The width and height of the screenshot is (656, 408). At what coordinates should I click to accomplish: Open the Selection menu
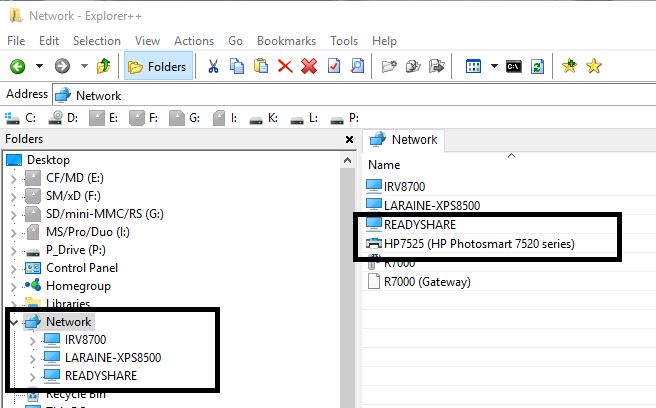pyautogui.click(x=97, y=41)
